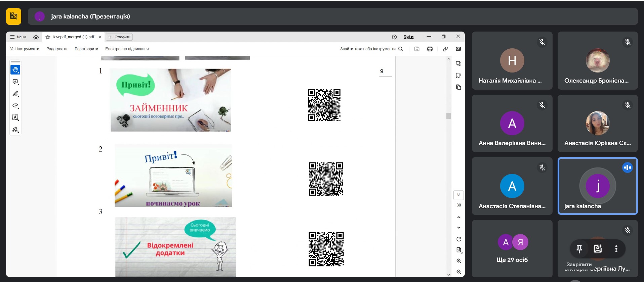644x282 pixels.
Task: Select the add comment tool
Action: [x=15, y=82]
